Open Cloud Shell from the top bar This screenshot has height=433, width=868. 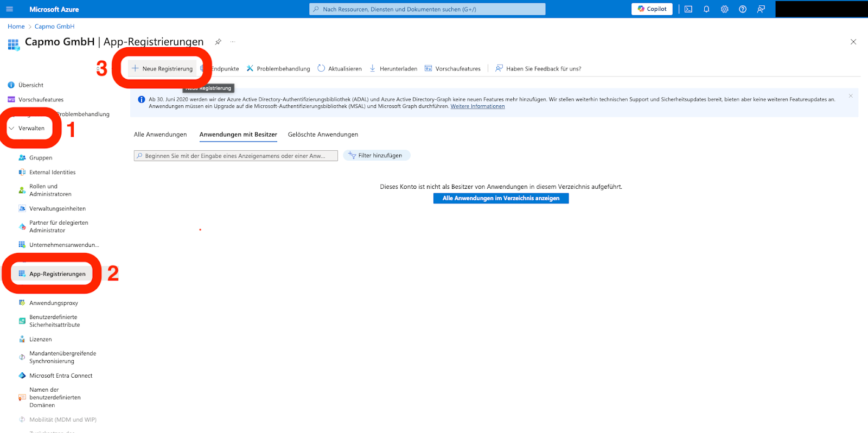(688, 9)
